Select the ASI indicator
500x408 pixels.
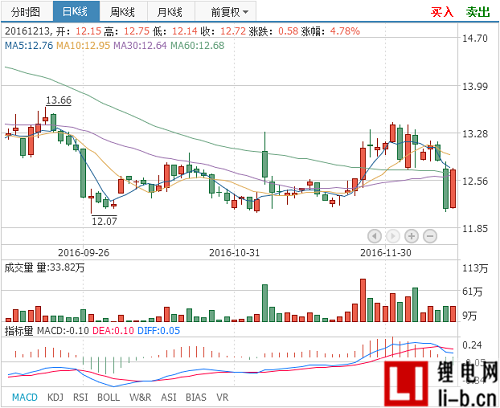(168, 397)
